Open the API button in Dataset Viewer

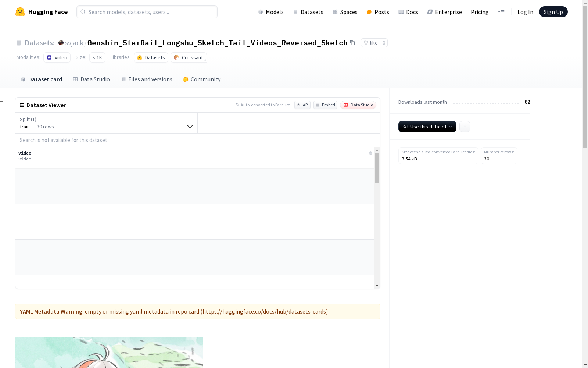[x=302, y=105]
